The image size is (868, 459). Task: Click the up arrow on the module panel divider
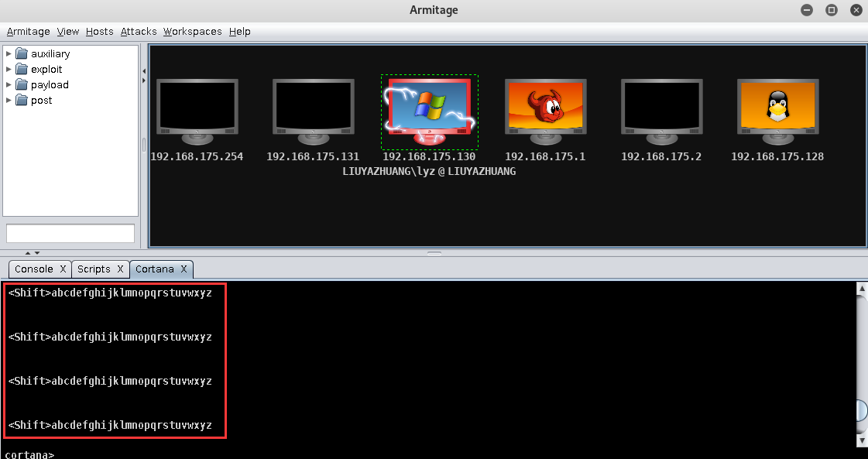28,253
